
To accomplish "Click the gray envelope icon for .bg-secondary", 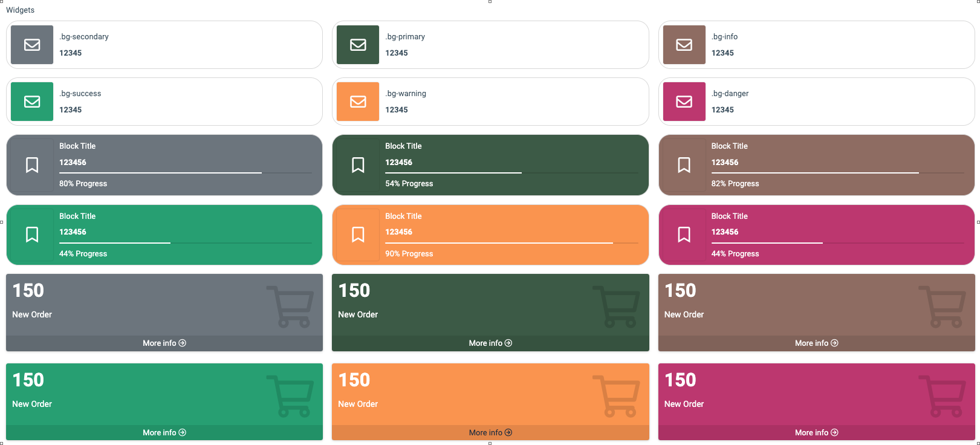I will pyautogui.click(x=32, y=45).
